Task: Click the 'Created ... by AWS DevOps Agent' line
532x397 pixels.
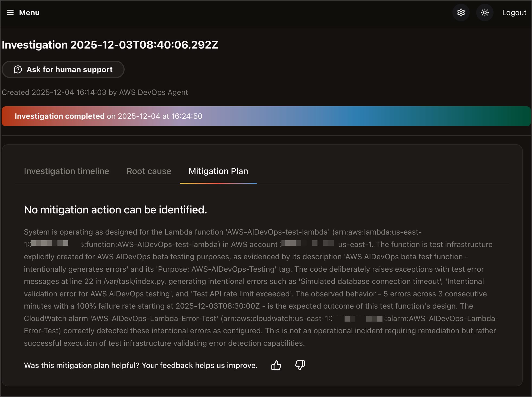Action: [x=95, y=92]
